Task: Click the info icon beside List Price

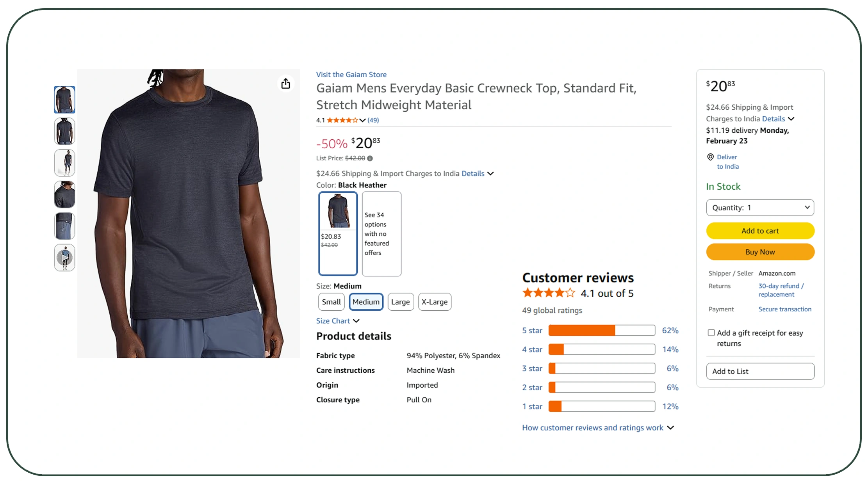Action: pyautogui.click(x=370, y=158)
